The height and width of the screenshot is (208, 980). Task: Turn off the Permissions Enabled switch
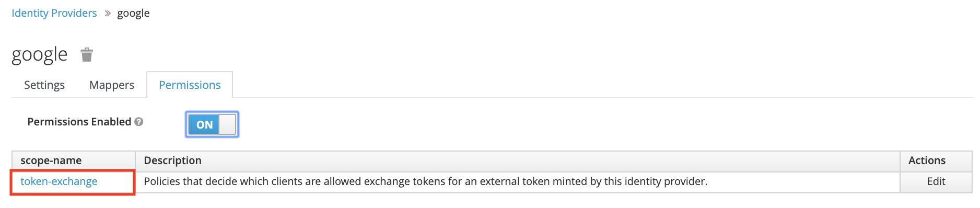coord(212,124)
